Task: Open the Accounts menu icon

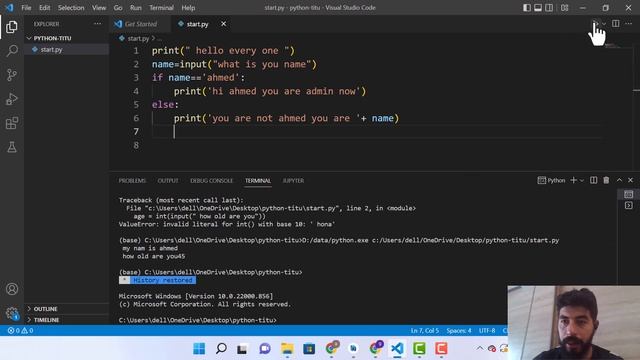Action: (x=12, y=289)
